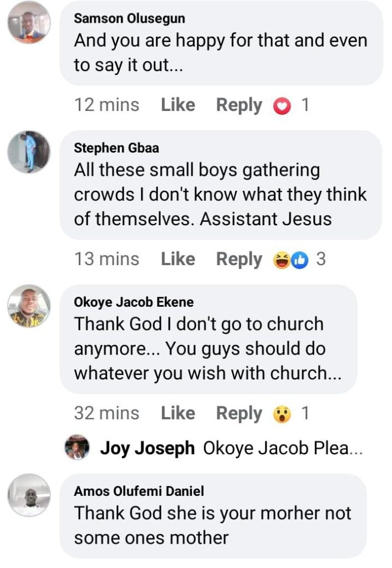
Task: Like Samson Olusegun's comment
Action: click(x=178, y=105)
